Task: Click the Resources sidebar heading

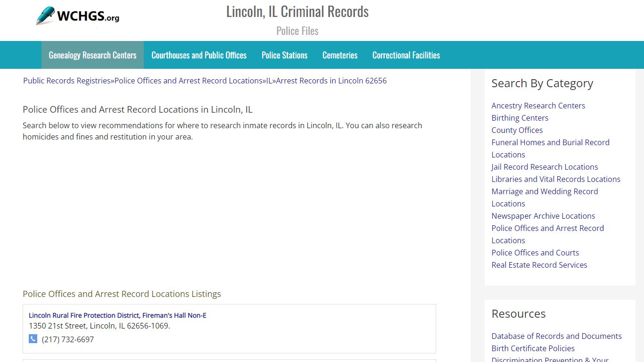Action: 519,314
